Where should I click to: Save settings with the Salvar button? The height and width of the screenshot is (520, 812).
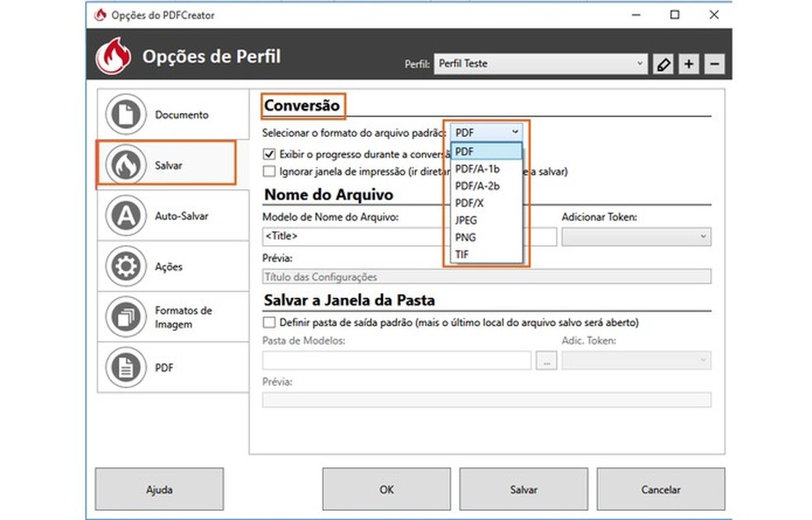tap(522, 489)
